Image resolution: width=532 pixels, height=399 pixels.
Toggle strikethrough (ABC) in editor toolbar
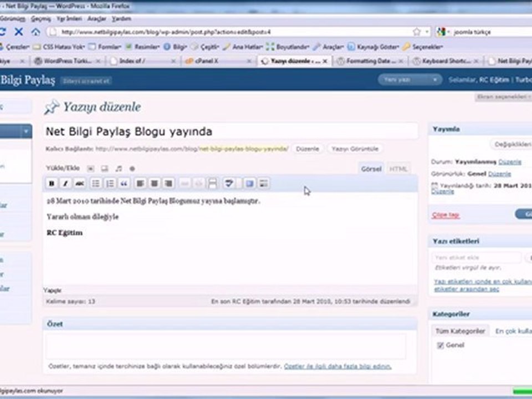tap(79, 183)
